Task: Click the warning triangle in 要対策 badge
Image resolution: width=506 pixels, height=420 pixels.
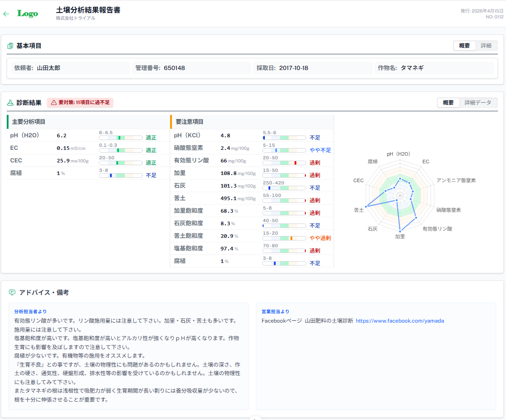Action: click(x=54, y=103)
